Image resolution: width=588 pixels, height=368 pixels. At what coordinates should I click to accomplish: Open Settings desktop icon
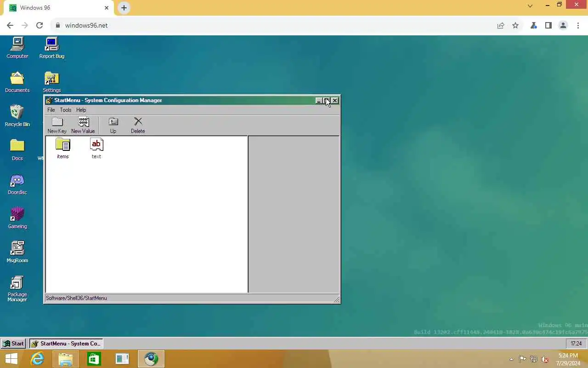click(52, 82)
